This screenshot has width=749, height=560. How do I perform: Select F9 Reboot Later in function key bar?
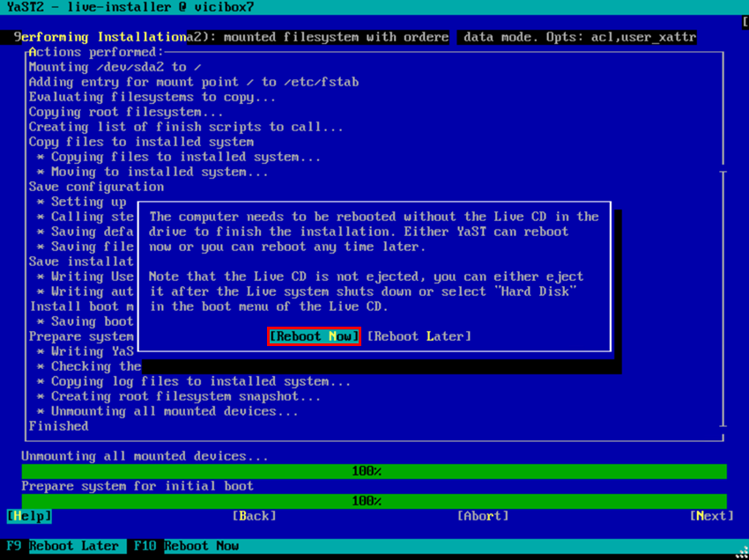[x=63, y=546]
